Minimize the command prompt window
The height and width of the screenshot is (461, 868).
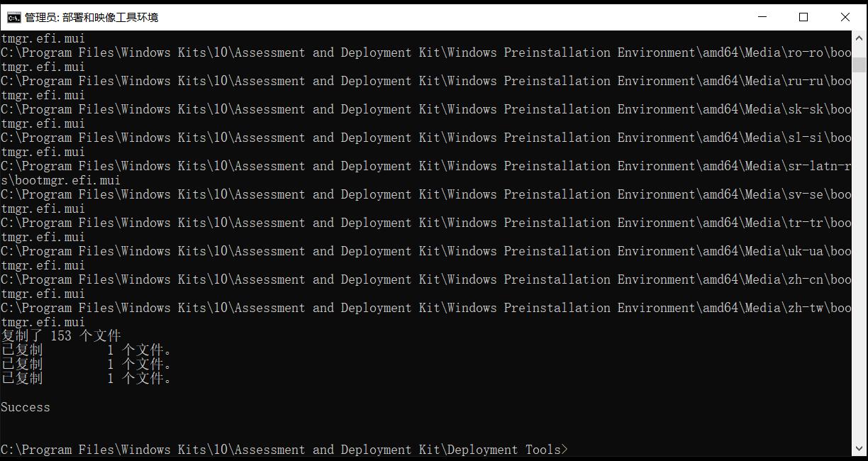763,17
